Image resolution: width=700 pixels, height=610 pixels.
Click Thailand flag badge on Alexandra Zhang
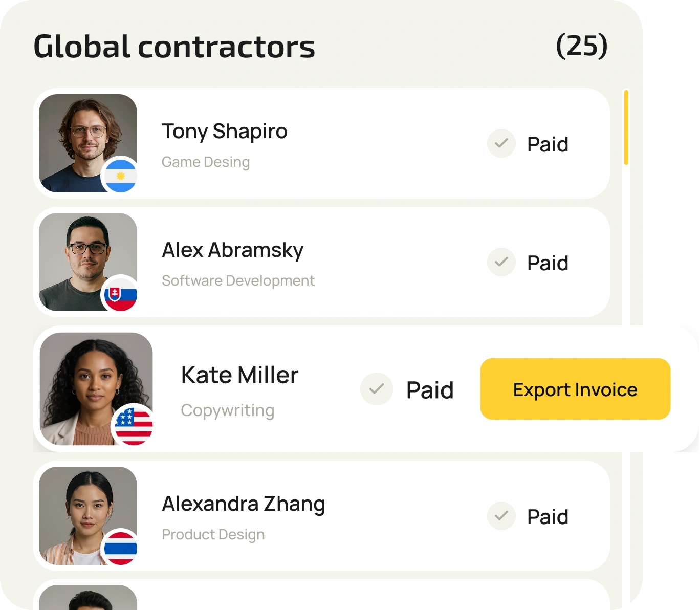[121, 548]
